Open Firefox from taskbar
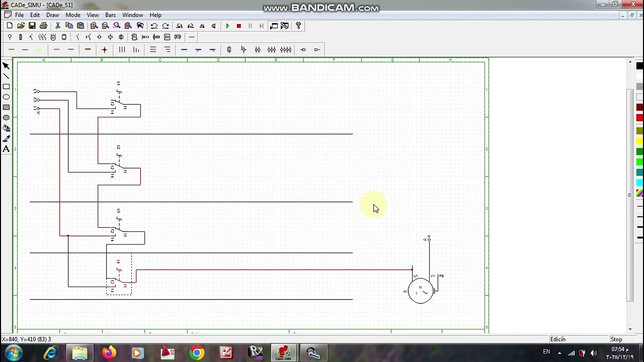The image size is (644, 362). point(109,353)
